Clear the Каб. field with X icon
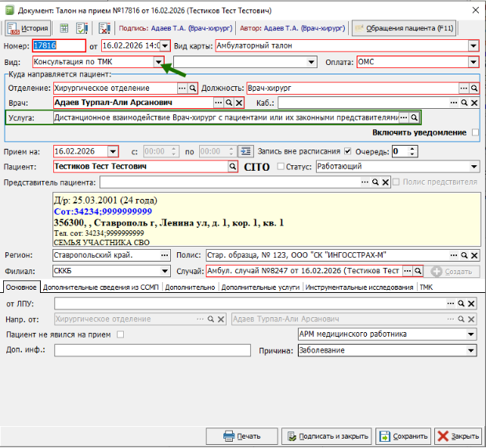The height and width of the screenshot is (448, 486). pyautogui.click(x=473, y=103)
